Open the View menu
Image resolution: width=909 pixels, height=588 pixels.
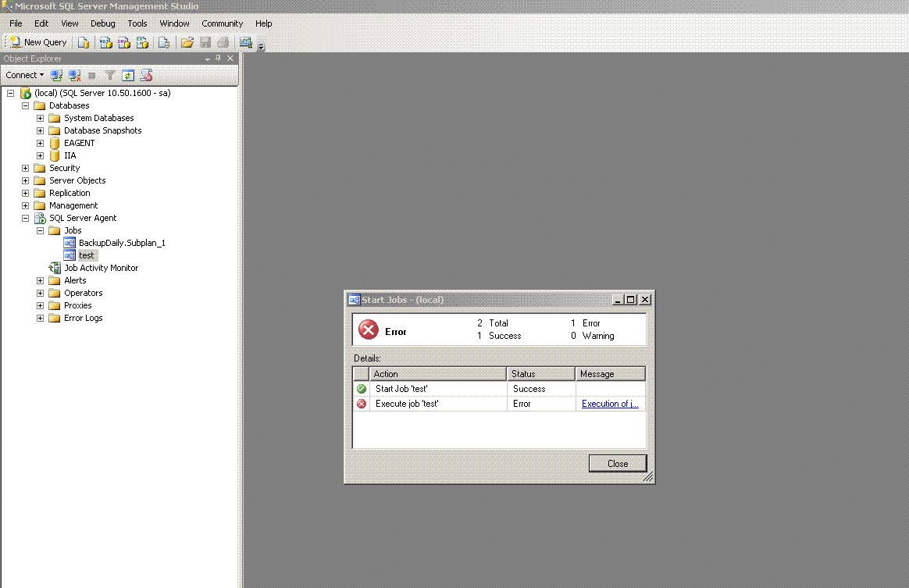(70, 23)
